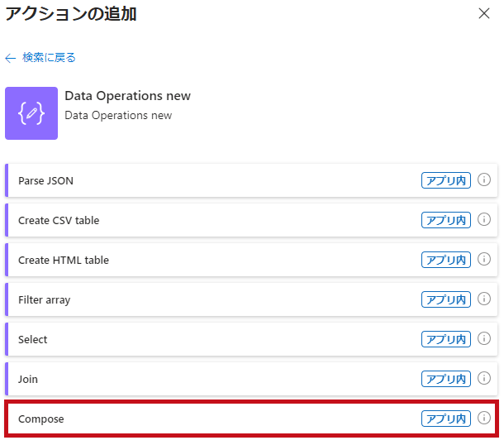Open the Select action info icon
Viewport: 504px width, 445px height.
483,338
